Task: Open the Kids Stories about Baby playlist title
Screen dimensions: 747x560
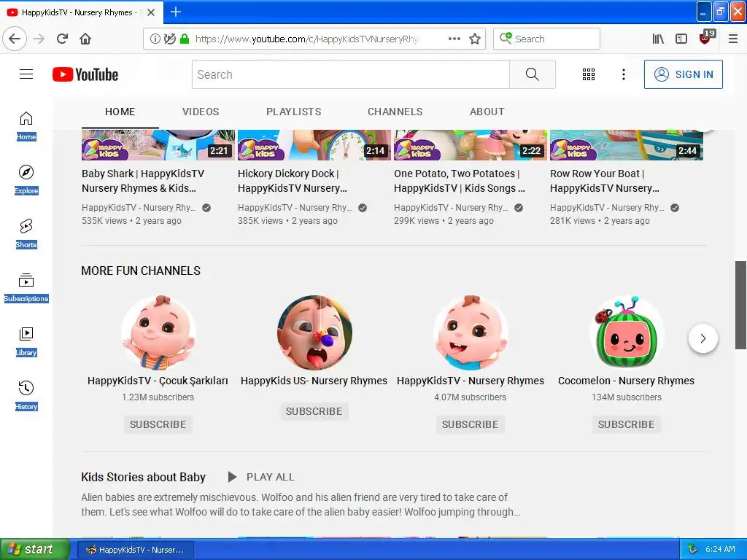Action: click(x=144, y=477)
